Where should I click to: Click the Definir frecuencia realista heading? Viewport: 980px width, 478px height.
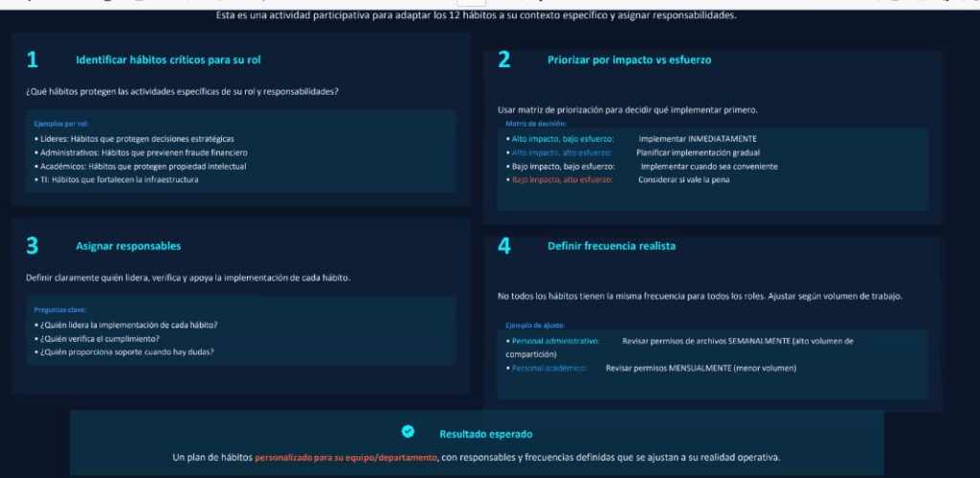(612, 246)
